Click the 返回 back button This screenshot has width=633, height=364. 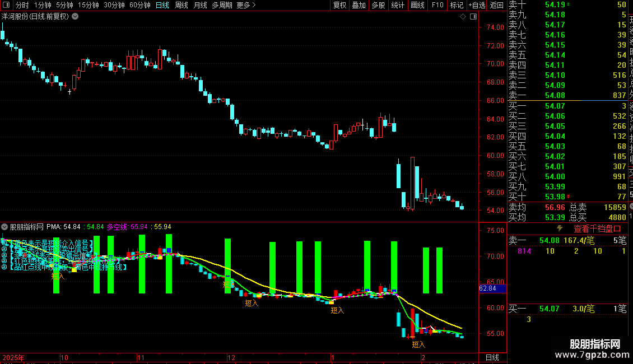coord(496,5)
